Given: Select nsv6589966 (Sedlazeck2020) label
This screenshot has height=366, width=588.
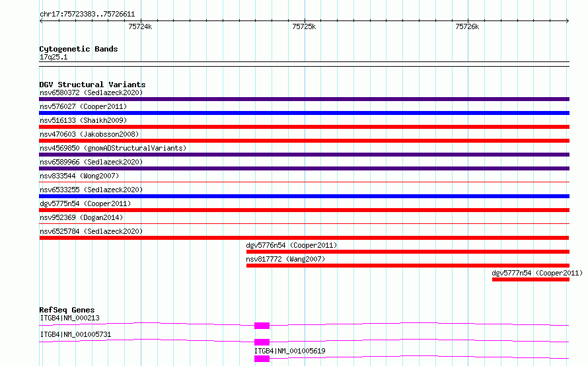Looking at the screenshot, I should click(91, 162).
